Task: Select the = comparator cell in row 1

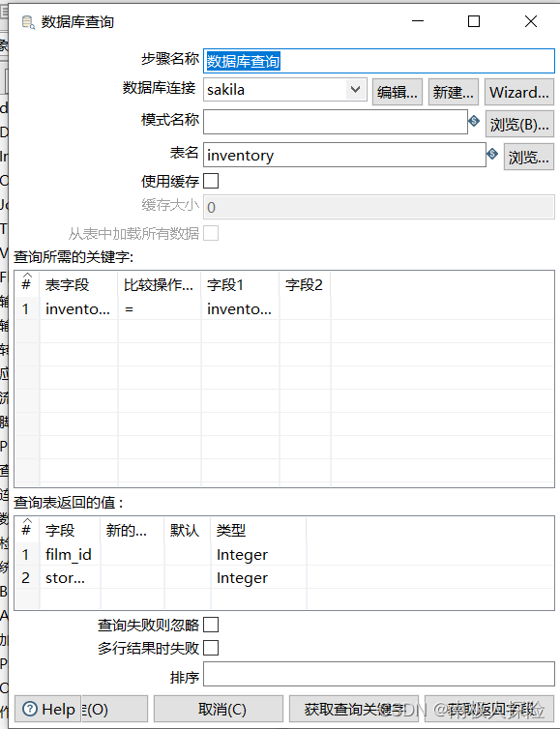Action: coord(159,308)
